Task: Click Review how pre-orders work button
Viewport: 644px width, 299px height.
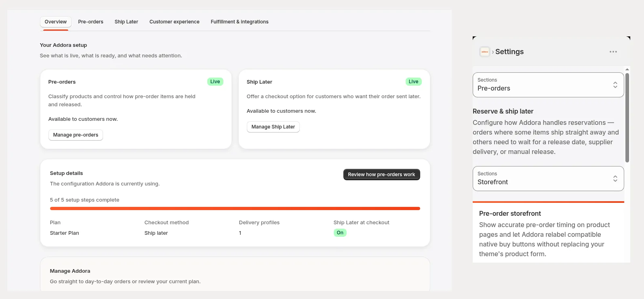Action: click(382, 175)
